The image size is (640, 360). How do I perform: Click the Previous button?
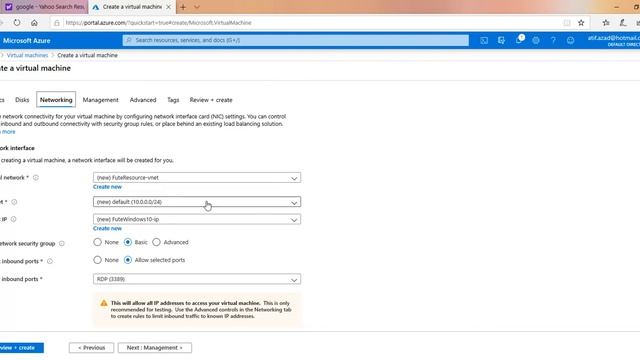(91, 348)
